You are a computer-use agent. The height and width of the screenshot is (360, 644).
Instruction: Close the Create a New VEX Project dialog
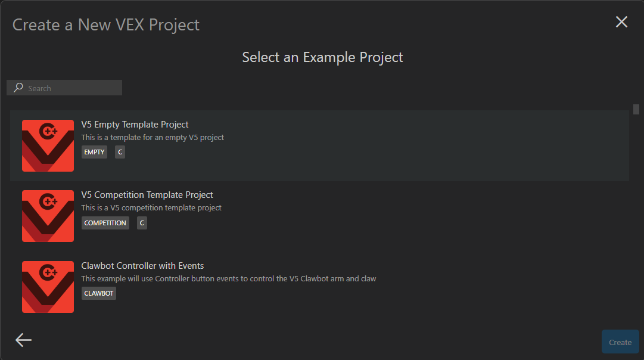[621, 21]
